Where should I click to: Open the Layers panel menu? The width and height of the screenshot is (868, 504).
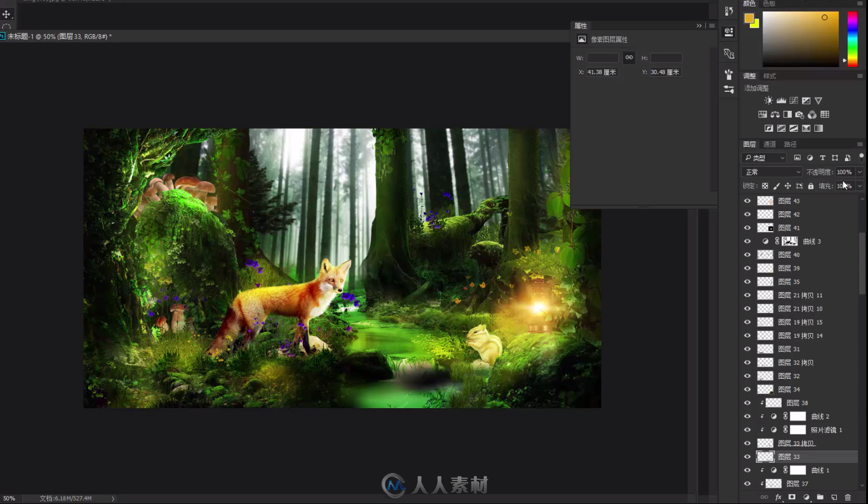pyautogui.click(x=860, y=144)
